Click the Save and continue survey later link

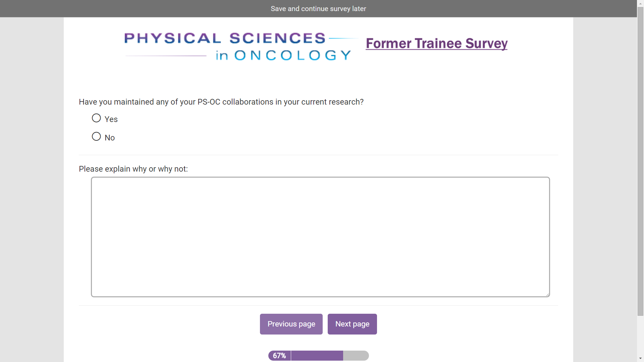pyautogui.click(x=318, y=9)
